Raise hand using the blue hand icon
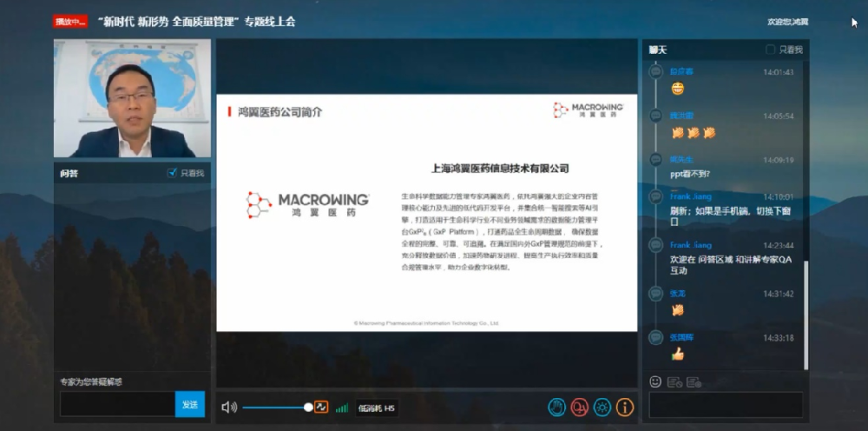Screen dimensions: 868x431 557,408
